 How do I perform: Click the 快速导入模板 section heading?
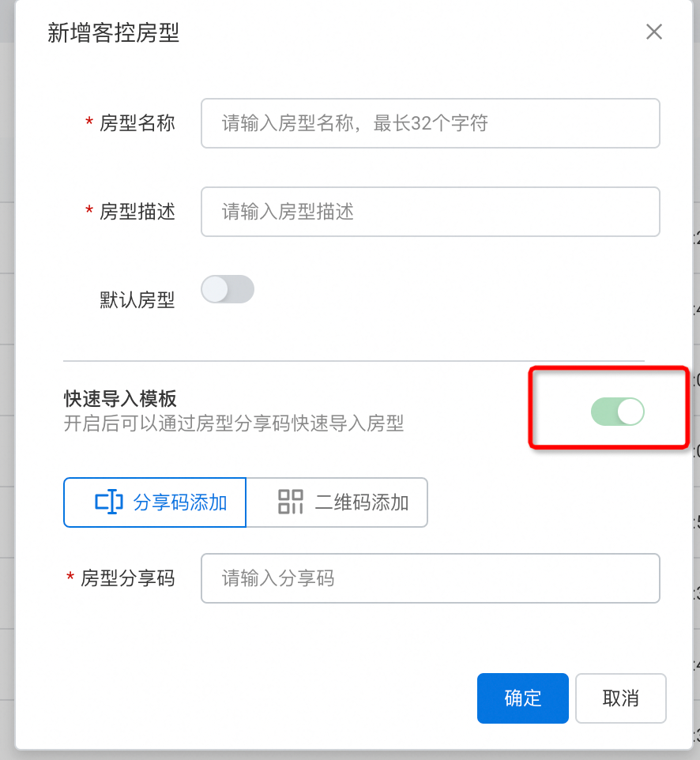[120, 399]
